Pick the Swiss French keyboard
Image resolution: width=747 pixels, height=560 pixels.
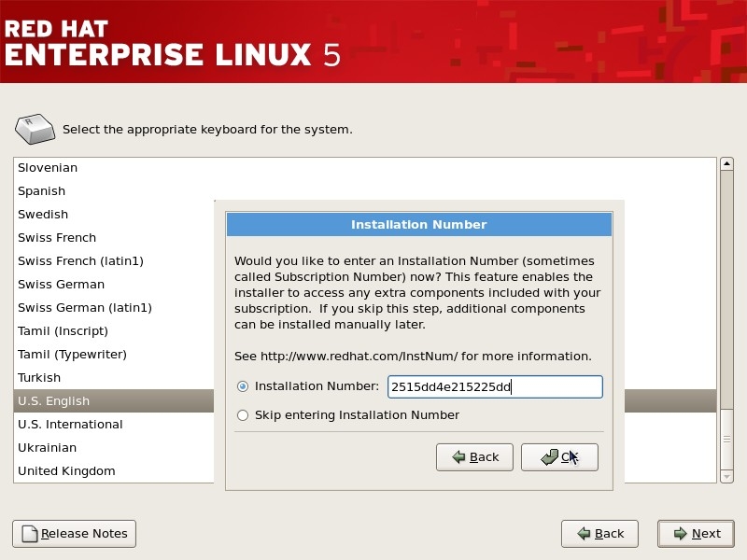(114, 238)
